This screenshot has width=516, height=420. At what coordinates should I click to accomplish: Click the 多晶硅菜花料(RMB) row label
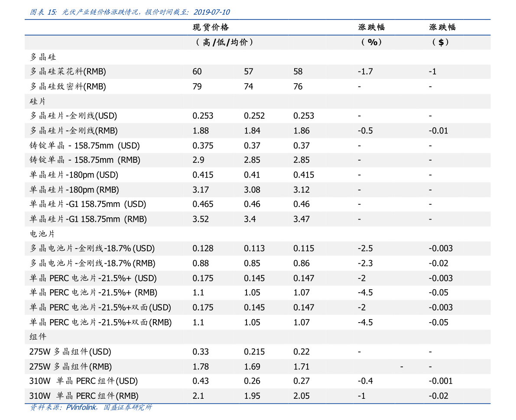[68, 71]
